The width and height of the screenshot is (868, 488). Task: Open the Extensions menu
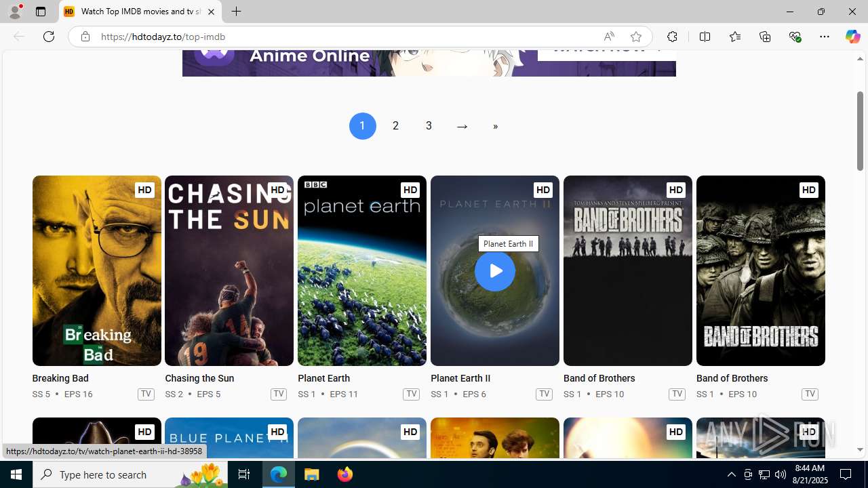point(672,37)
